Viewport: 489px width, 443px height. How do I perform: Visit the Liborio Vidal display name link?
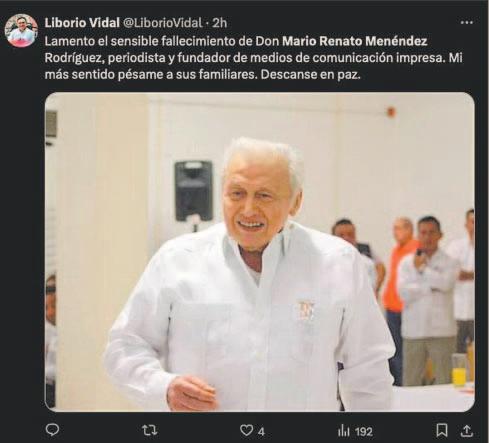(x=82, y=23)
